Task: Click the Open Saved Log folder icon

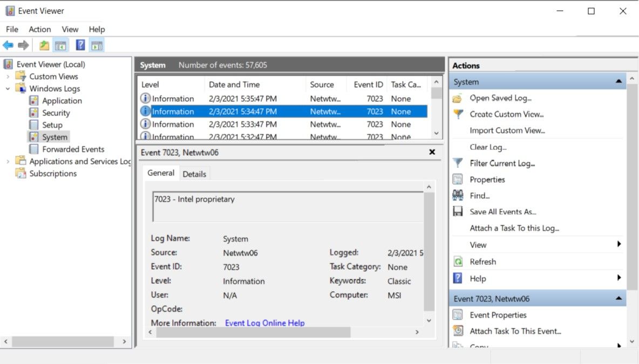Action: coord(458,98)
